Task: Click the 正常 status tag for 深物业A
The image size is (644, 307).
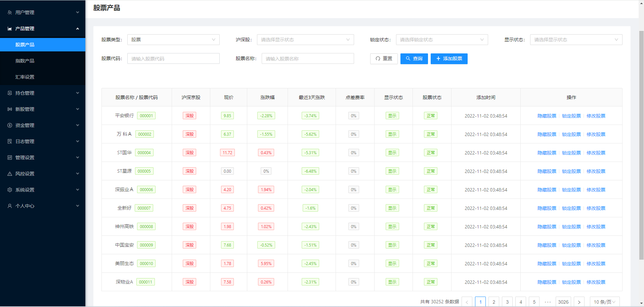Action: 431,282
